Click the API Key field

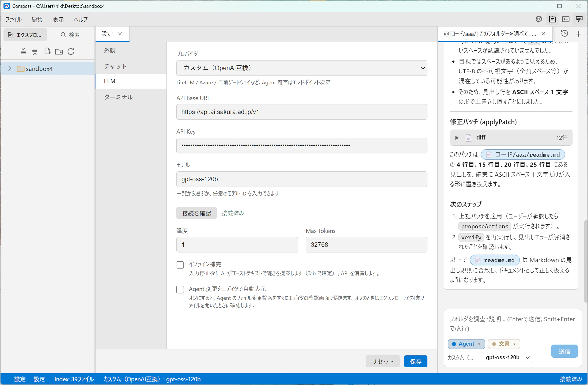coord(302,145)
